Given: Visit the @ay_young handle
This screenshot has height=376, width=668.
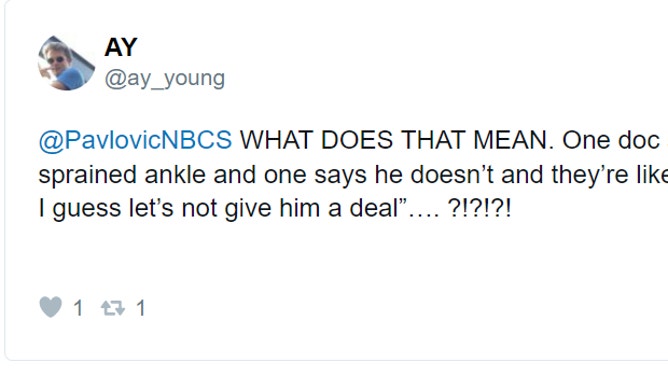Looking at the screenshot, I should [165, 78].
